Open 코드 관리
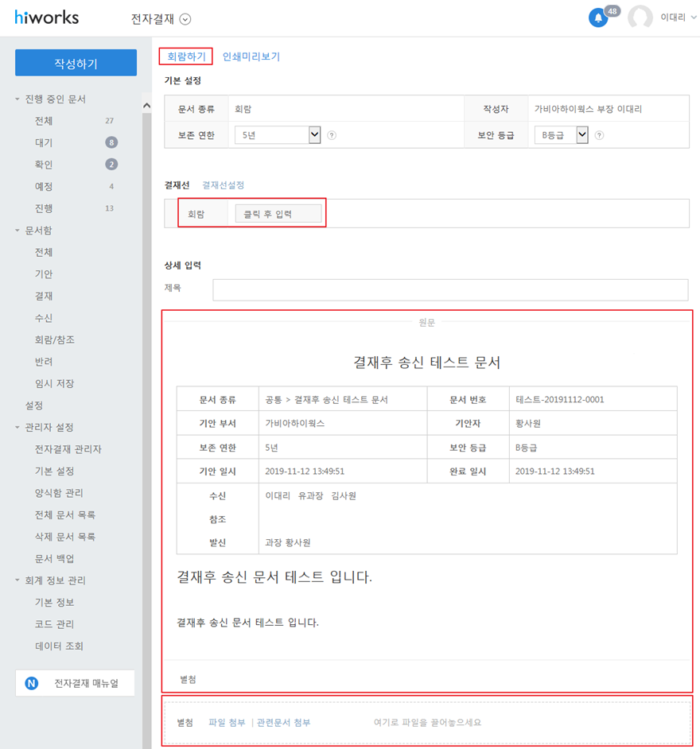Screen dimensions: 700x749 click(x=54, y=624)
